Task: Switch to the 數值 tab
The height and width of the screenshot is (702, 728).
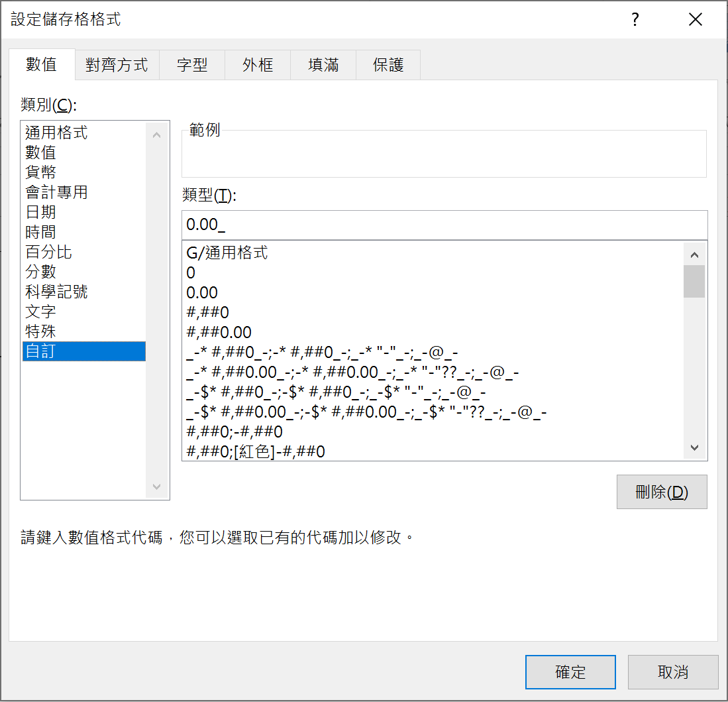Action: coord(42,64)
